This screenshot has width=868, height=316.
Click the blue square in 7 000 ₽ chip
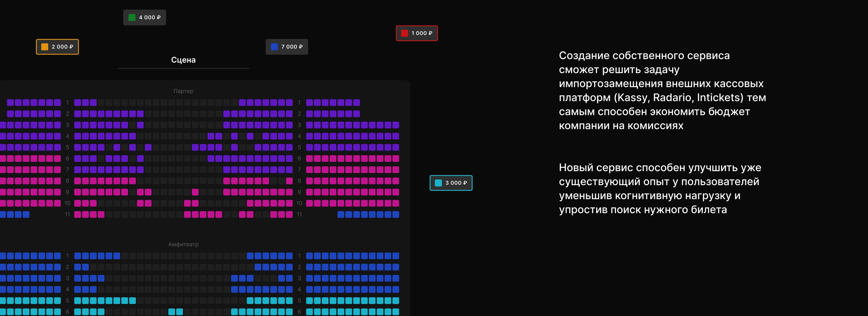[x=274, y=47]
